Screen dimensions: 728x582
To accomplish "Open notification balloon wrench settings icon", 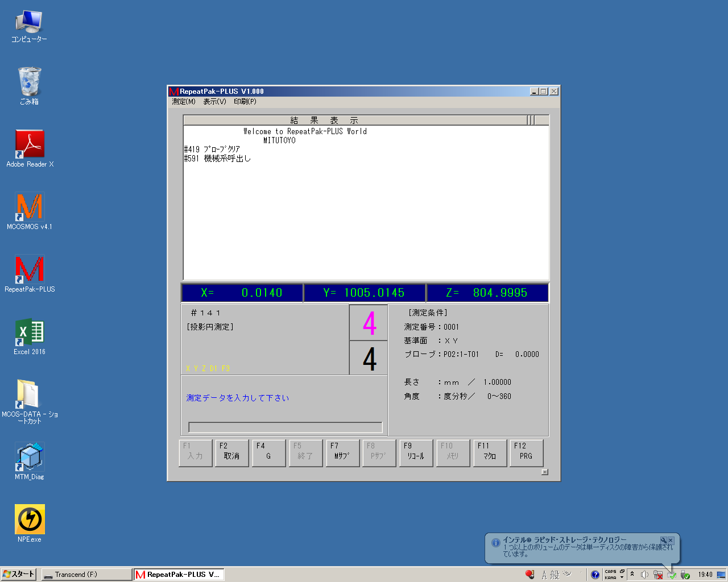I will [663, 540].
